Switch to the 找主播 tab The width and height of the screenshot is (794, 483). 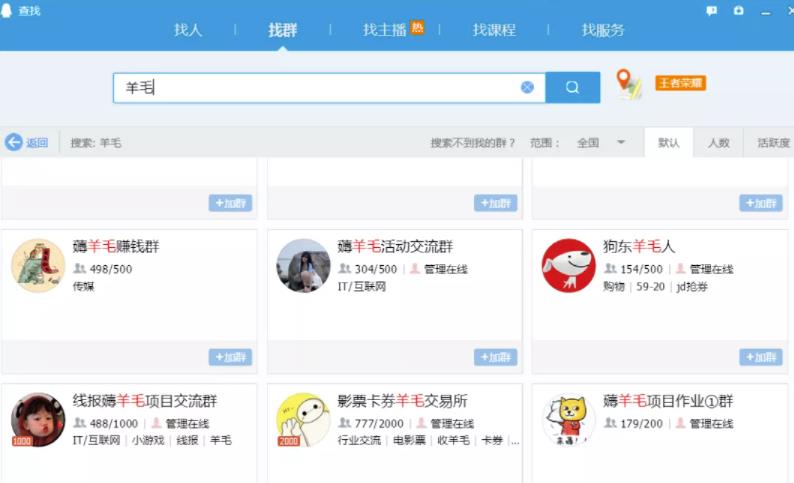[385, 30]
